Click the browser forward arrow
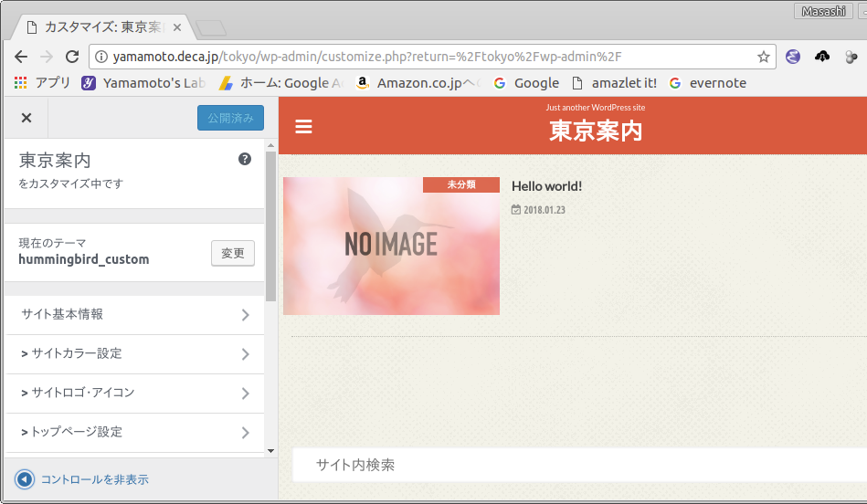Screen dimensions: 867x504 pos(47,57)
